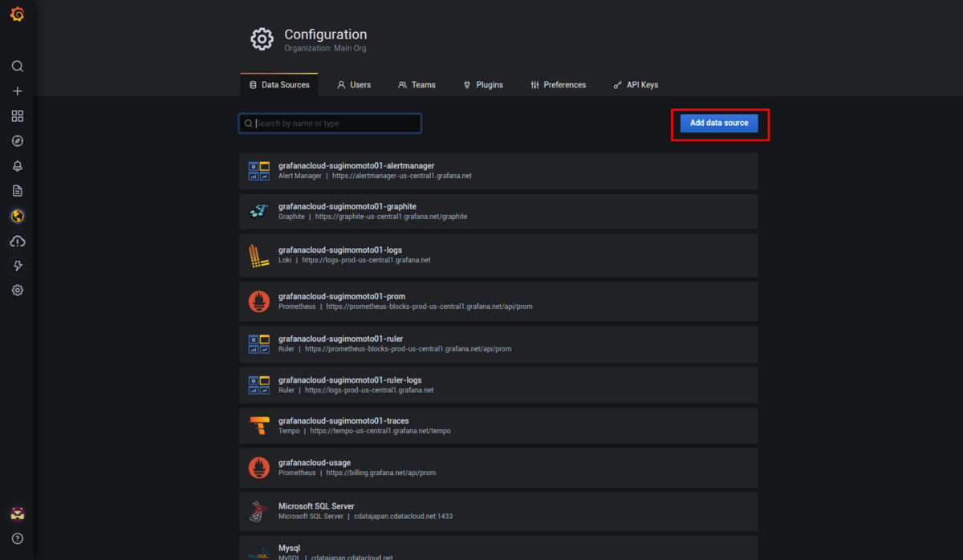Switch to the Users tab
This screenshot has height=560, width=963.
tap(354, 85)
